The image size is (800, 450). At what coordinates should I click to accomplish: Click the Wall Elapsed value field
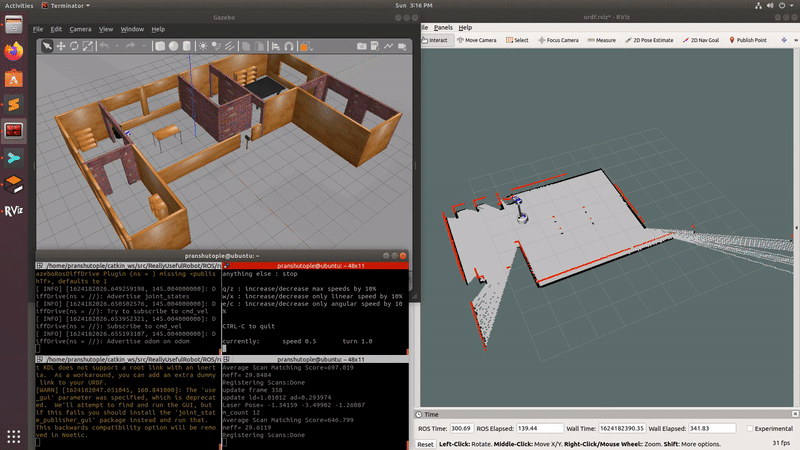pyautogui.click(x=712, y=429)
